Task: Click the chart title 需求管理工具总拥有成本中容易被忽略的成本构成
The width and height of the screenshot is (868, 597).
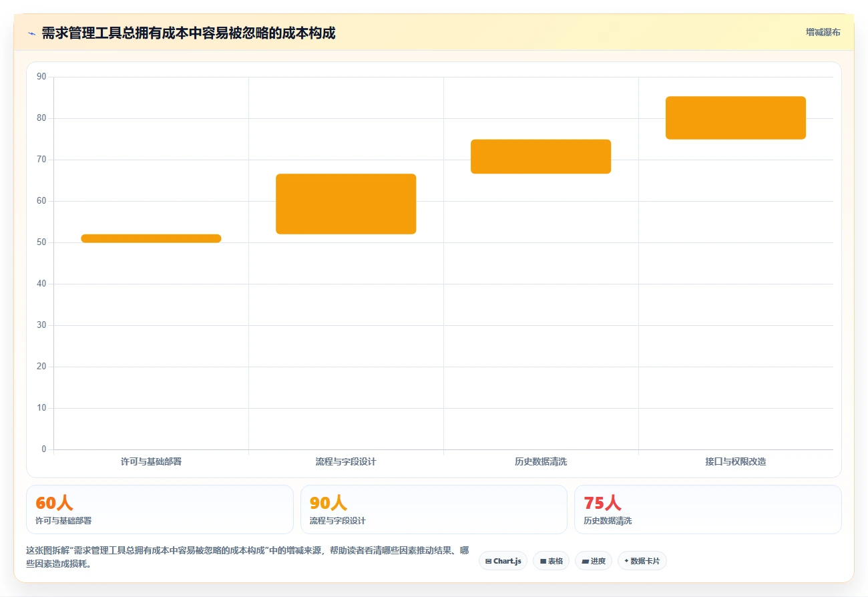Action: [188, 33]
